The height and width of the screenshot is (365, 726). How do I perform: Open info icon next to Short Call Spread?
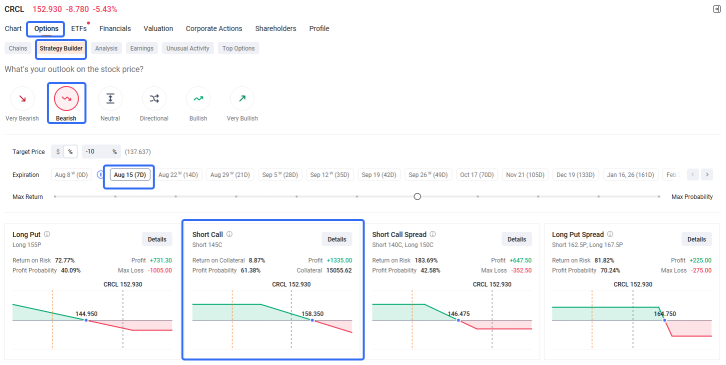click(432, 234)
